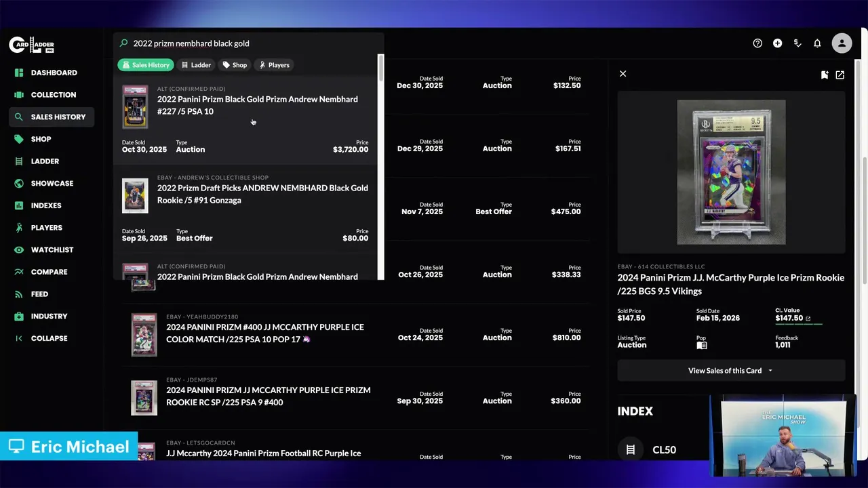868x488 pixels.
Task: Click the Feed icon in sidebar
Action: click(x=19, y=294)
